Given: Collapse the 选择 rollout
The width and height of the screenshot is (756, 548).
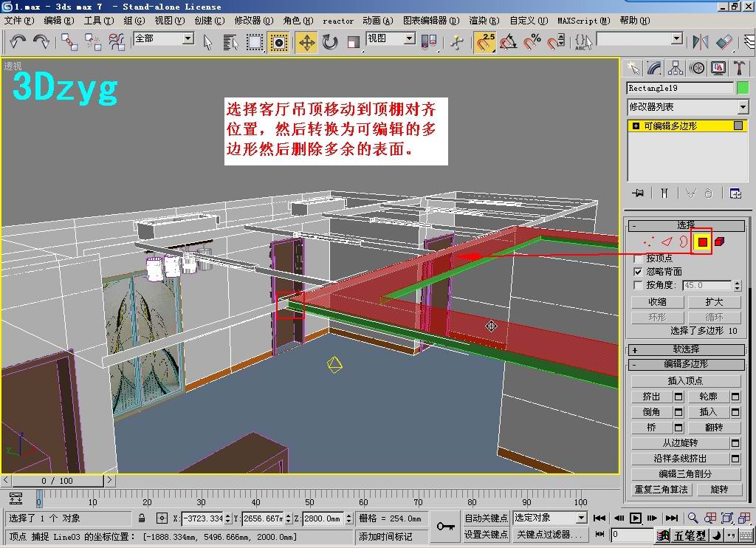Looking at the screenshot, I should [x=686, y=225].
